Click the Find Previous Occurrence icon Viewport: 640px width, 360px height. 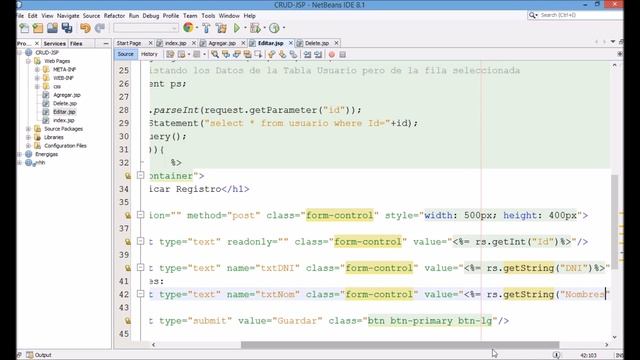226,54
